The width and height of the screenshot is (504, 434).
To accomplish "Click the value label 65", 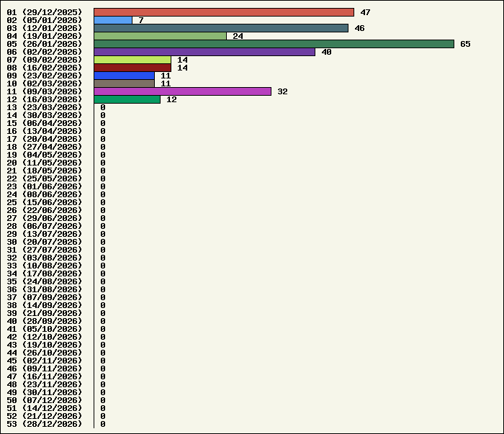I will [465, 44].
